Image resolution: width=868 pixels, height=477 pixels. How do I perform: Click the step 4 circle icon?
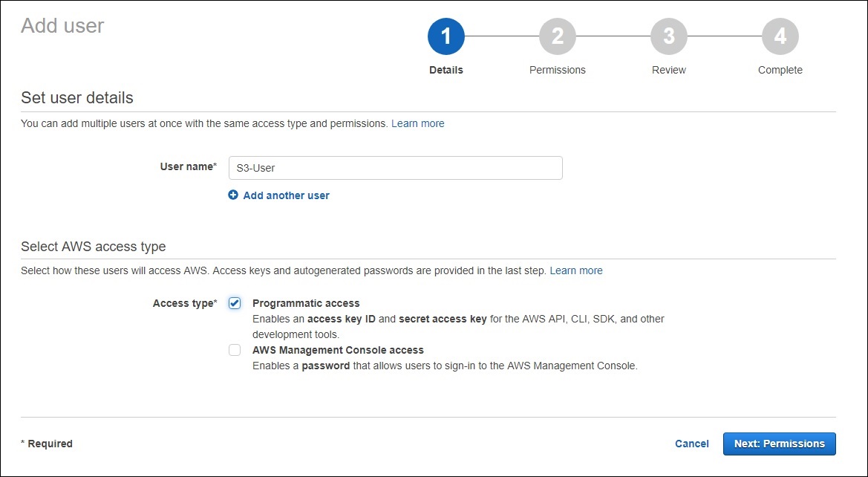tap(780, 36)
